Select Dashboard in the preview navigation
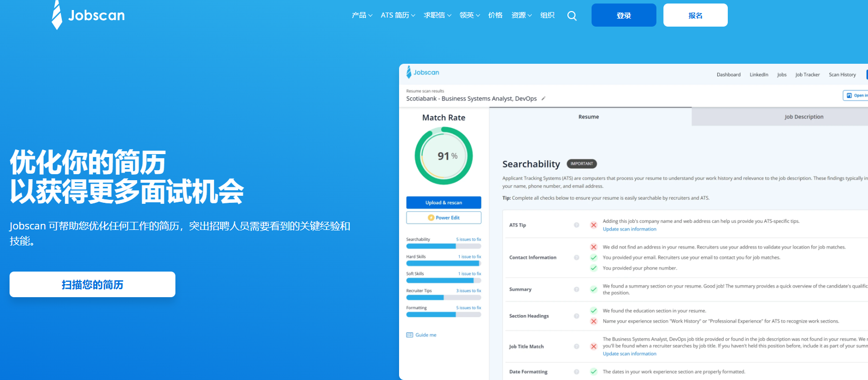Viewport: 868px width, 380px height. (729, 75)
